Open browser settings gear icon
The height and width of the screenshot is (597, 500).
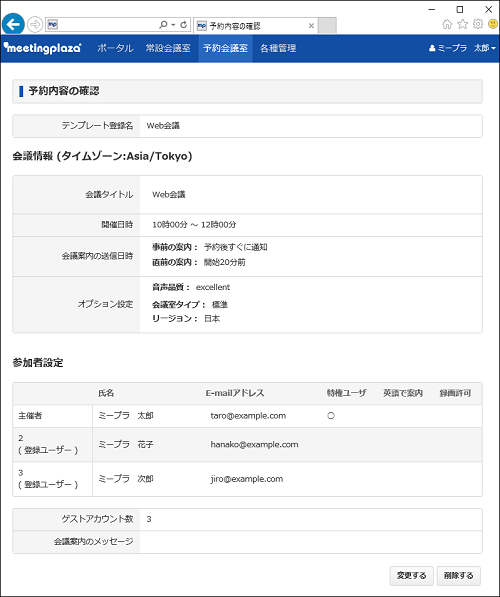point(478,24)
